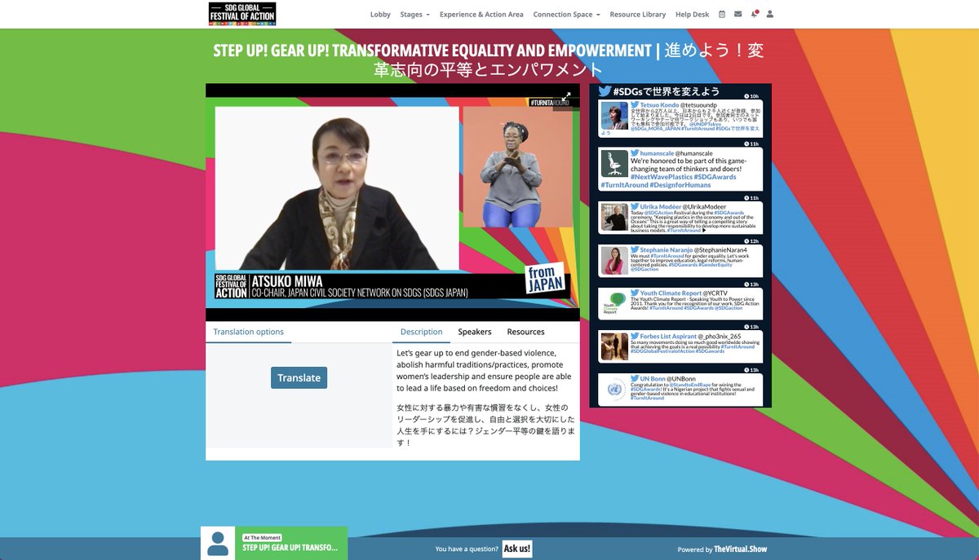Click the Ask us! button

coord(517,549)
